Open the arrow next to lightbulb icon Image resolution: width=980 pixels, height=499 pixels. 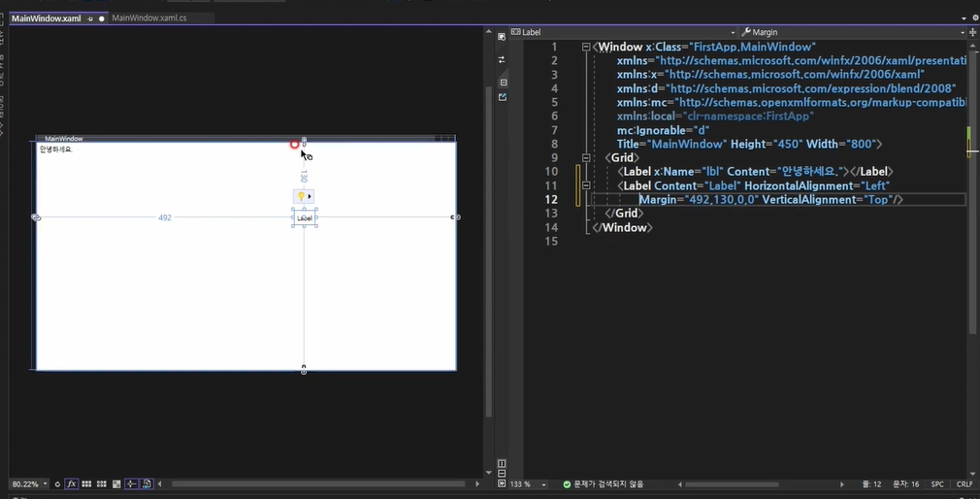(x=310, y=196)
